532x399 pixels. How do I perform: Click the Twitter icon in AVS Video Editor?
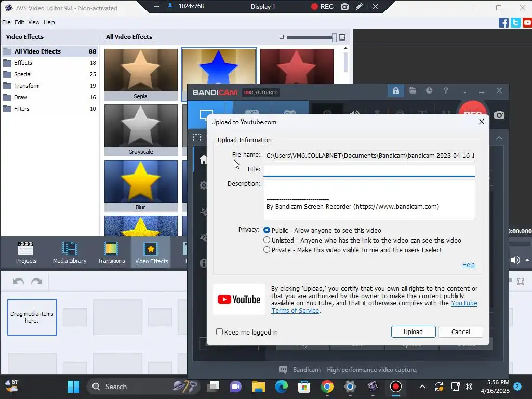pyautogui.click(x=515, y=23)
